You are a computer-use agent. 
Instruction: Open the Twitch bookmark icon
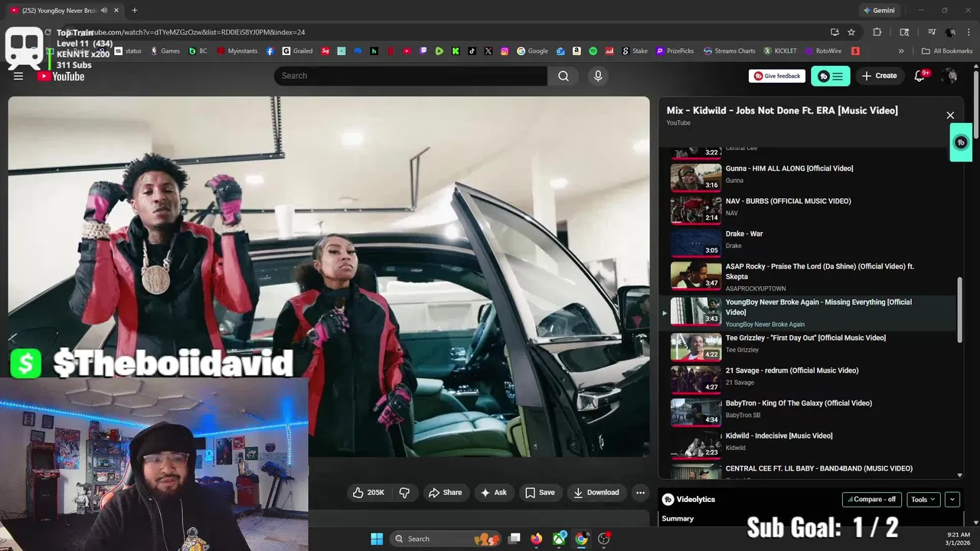click(423, 51)
